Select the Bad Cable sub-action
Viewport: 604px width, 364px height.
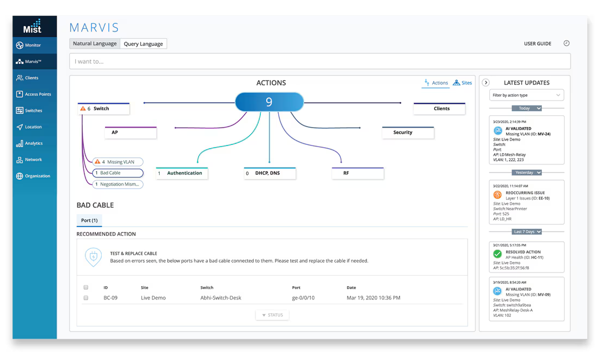coord(118,173)
